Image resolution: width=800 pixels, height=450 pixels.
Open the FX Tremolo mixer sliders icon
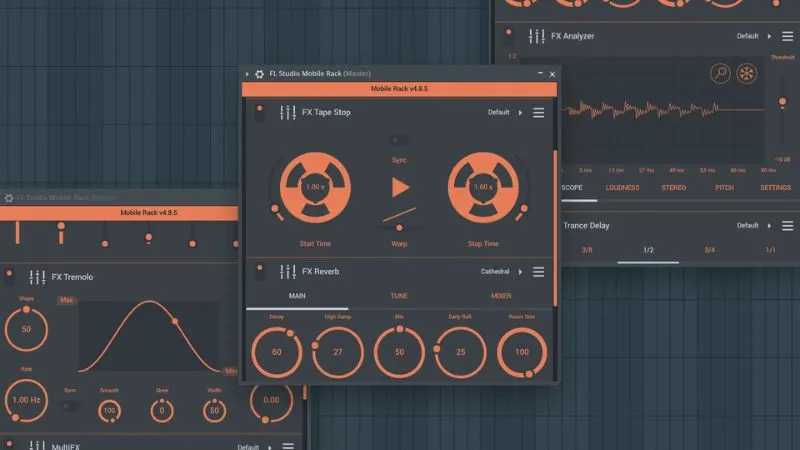tap(37, 277)
